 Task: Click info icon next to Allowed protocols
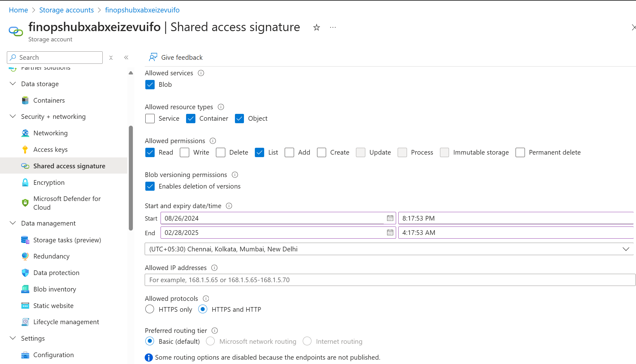point(206,299)
